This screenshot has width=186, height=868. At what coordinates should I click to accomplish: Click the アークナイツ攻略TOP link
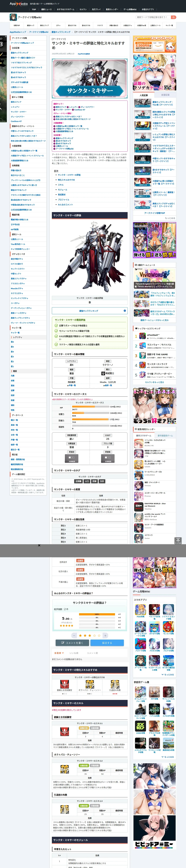[x=155, y=213]
